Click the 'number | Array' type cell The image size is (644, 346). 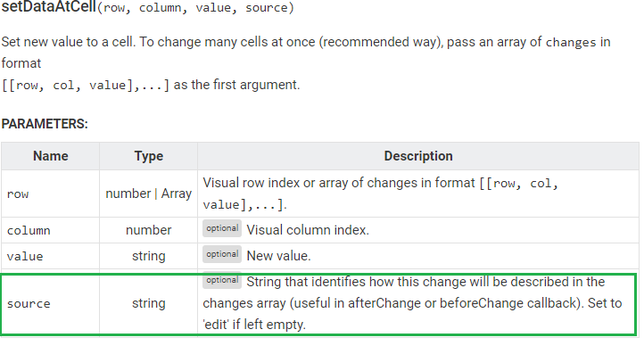point(149,194)
